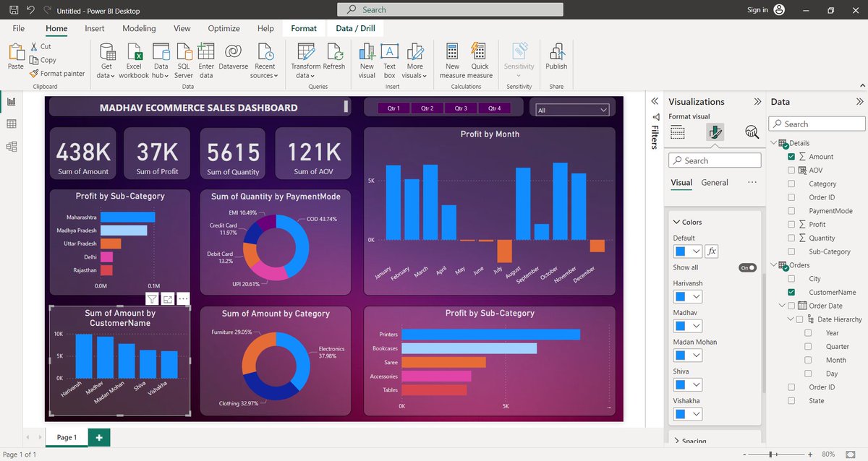The image size is (868, 461).
Task: Activate Format painter
Action: click(x=57, y=74)
